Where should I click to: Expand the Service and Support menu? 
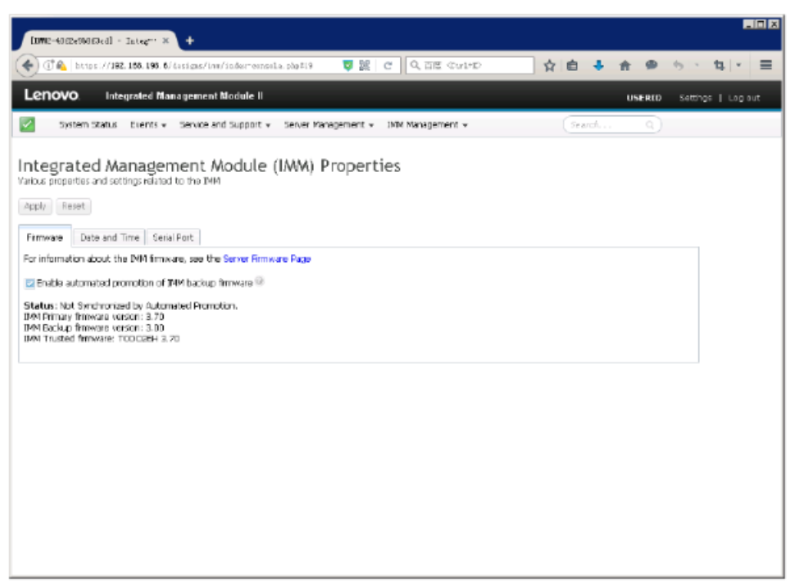(225, 125)
